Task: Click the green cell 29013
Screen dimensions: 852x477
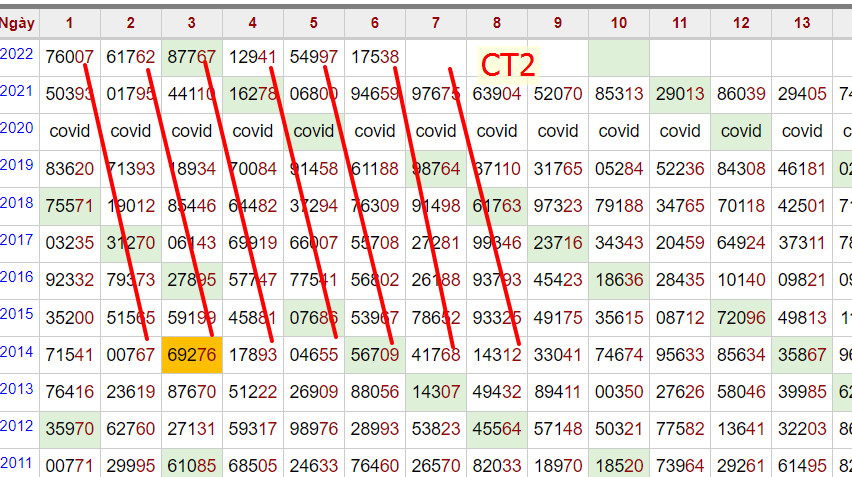Action: tap(680, 94)
